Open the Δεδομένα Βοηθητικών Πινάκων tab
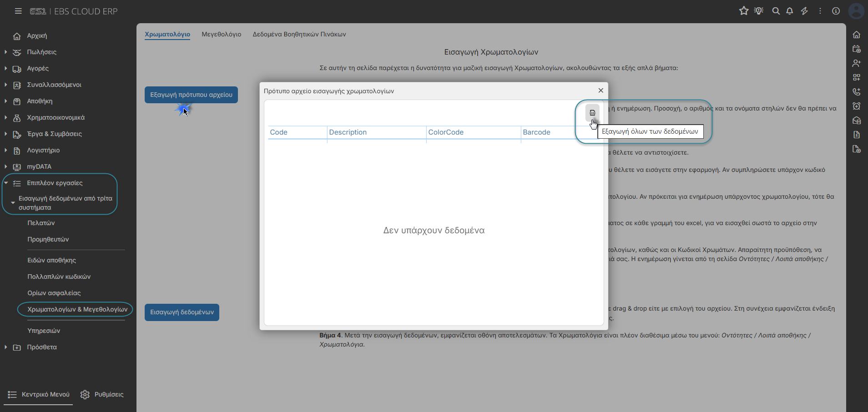Screen dimensions: 868x412 [299, 34]
